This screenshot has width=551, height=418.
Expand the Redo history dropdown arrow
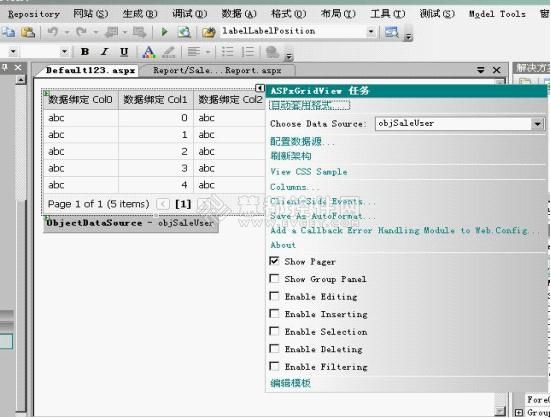point(96,32)
